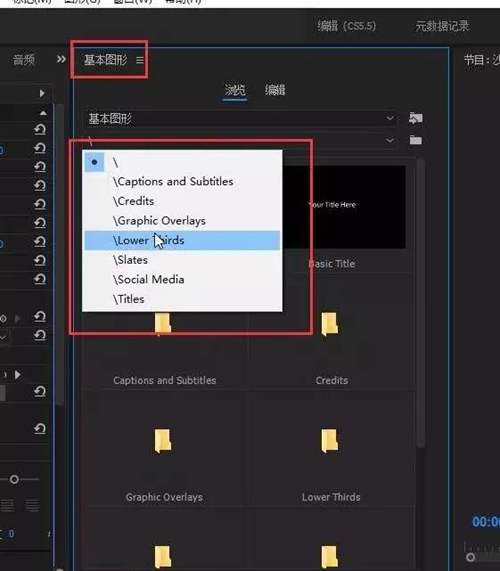500x571 pixels.
Task: Toggle the keyframe diamond in effect controls
Action: pyautogui.click(x=3, y=319)
